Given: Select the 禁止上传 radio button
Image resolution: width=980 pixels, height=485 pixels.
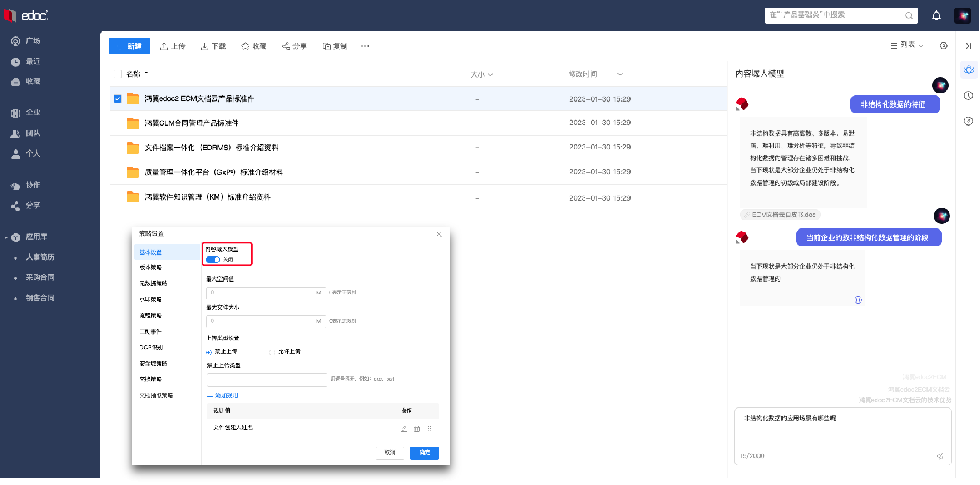Looking at the screenshot, I should [209, 352].
